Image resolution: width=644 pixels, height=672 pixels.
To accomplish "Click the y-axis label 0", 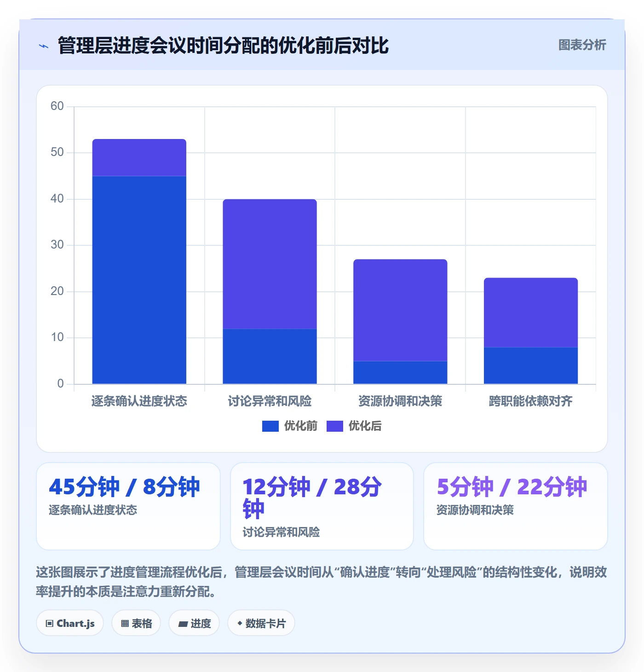I will click(60, 384).
